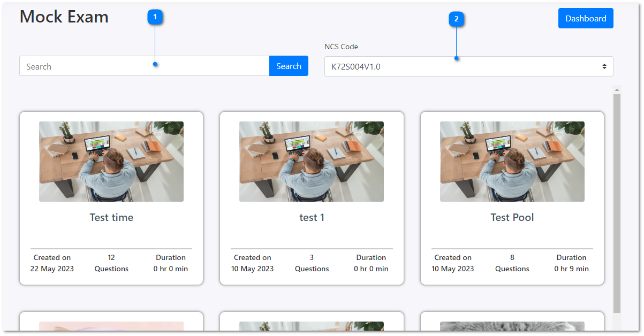Click the numbered annotation marker 2
Viewport: 644px width, 336px height.
point(456,19)
